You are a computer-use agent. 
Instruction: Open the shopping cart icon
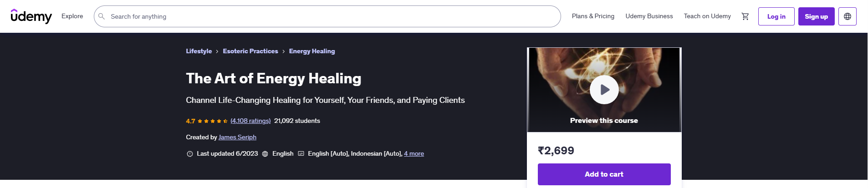click(745, 16)
